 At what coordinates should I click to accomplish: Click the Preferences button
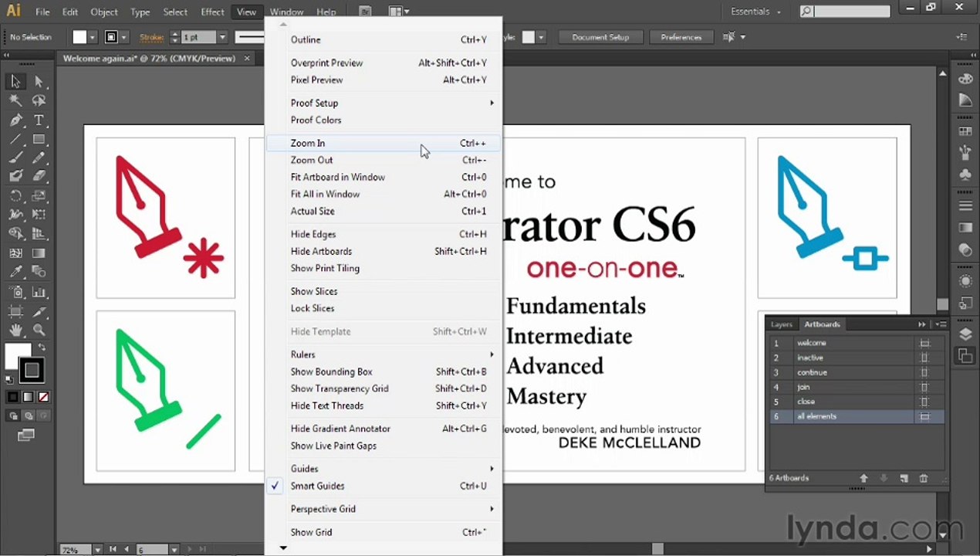pyautogui.click(x=681, y=37)
